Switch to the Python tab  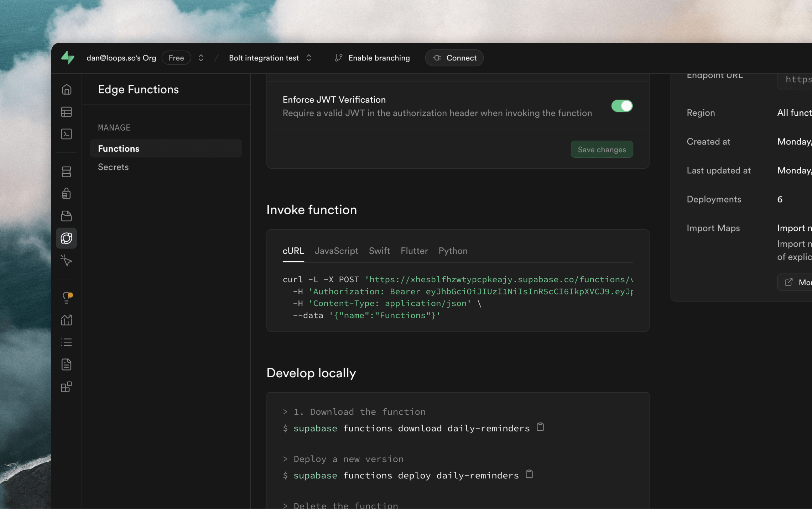pos(453,251)
